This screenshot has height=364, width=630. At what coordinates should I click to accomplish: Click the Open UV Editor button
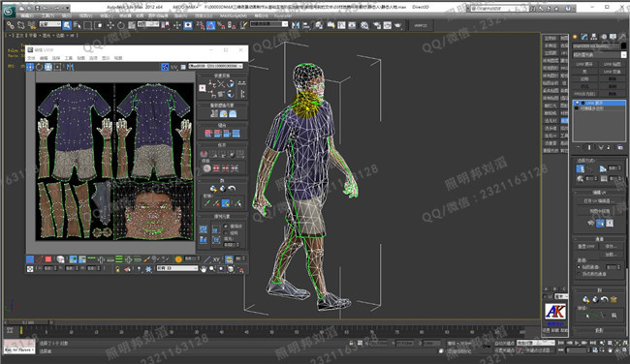pyautogui.click(x=599, y=200)
